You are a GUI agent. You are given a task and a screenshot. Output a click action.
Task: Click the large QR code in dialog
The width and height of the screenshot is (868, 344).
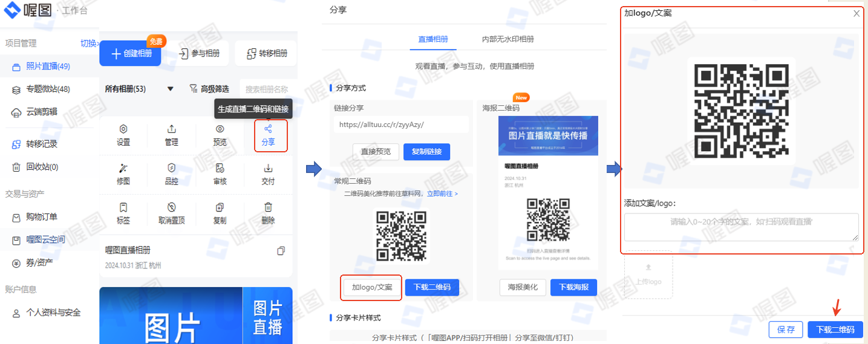coord(741,111)
